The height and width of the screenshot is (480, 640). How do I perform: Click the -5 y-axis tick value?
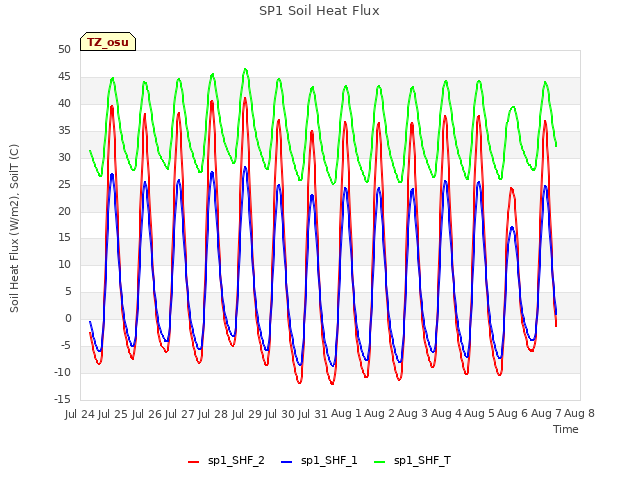pos(65,346)
